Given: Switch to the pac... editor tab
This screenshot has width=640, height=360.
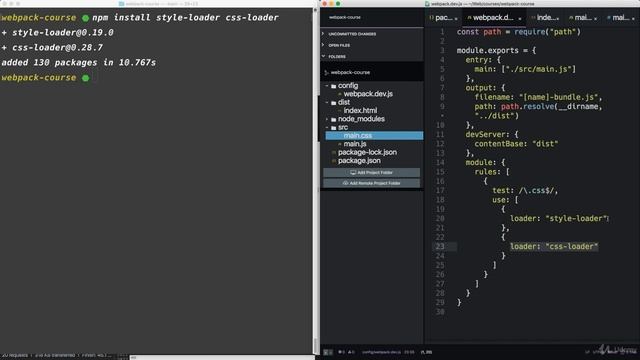Looking at the screenshot, I should (443, 18).
